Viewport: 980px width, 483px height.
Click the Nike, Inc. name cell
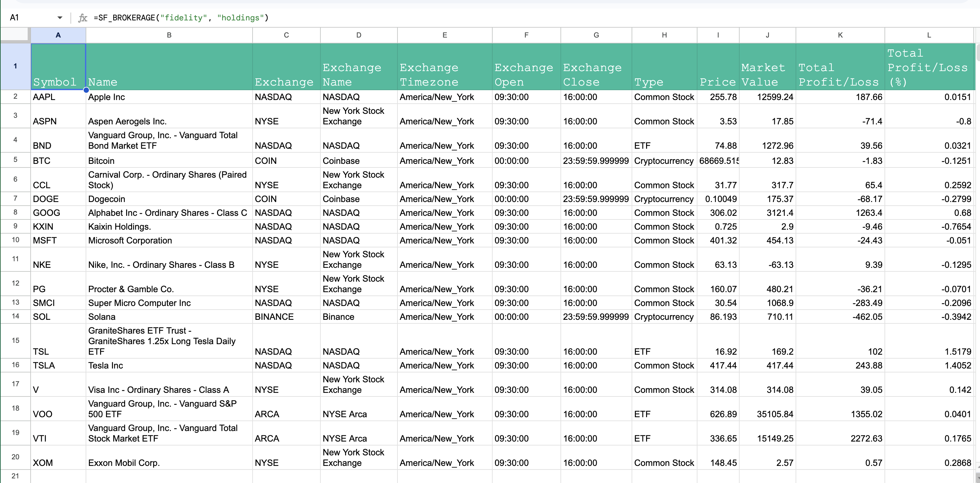coord(169,260)
